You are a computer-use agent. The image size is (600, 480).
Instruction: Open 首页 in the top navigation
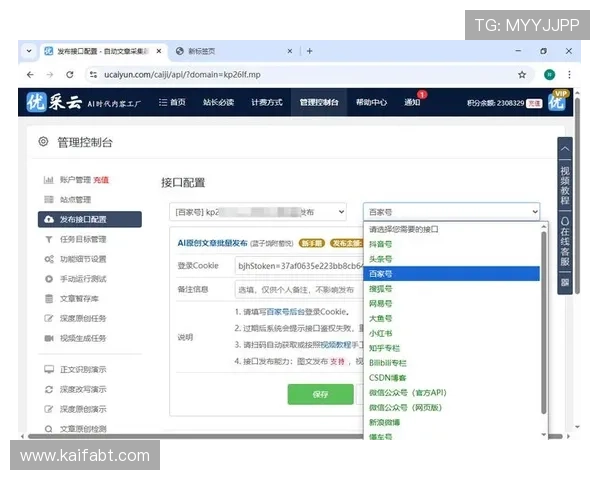click(x=172, y=102)
